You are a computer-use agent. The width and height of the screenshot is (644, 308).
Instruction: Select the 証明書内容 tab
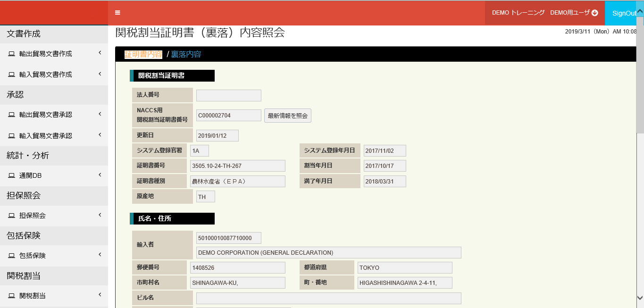coord(143,54)
